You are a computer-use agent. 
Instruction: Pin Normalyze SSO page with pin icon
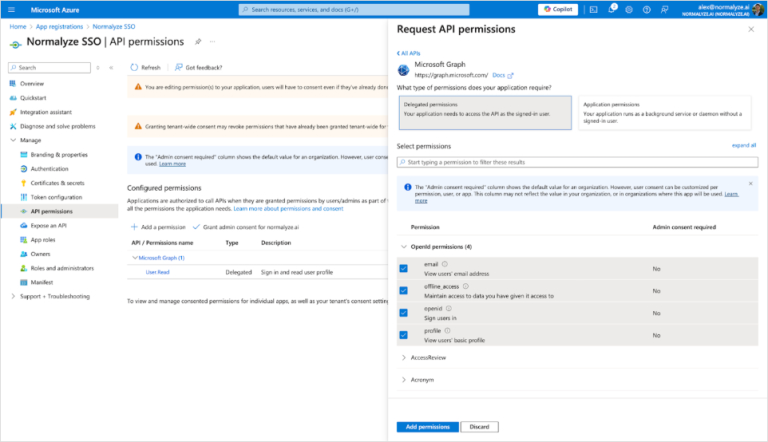click(198, 42)
